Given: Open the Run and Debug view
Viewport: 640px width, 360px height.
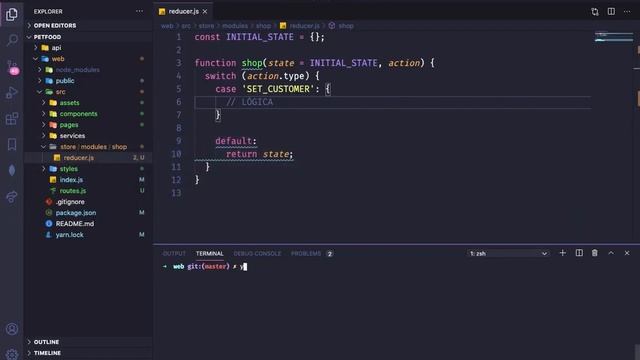Looking at the screenshot, I should (12, 93).
